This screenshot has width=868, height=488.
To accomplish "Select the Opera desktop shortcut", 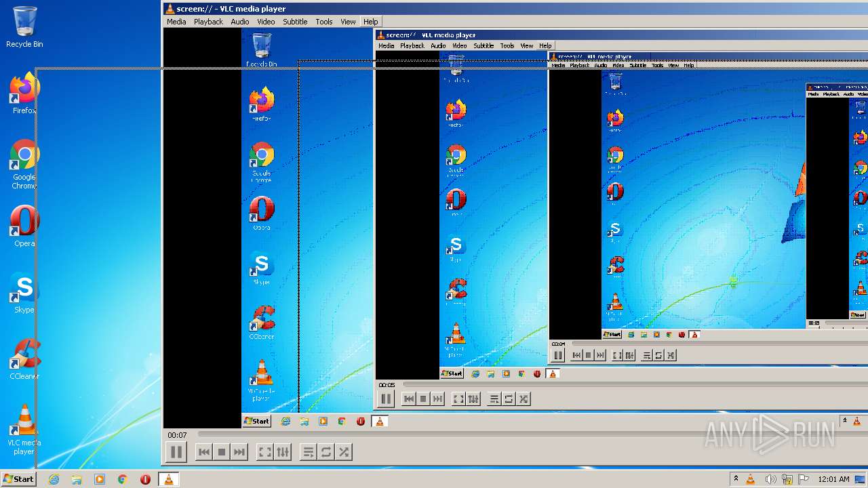I will point(24,226).
